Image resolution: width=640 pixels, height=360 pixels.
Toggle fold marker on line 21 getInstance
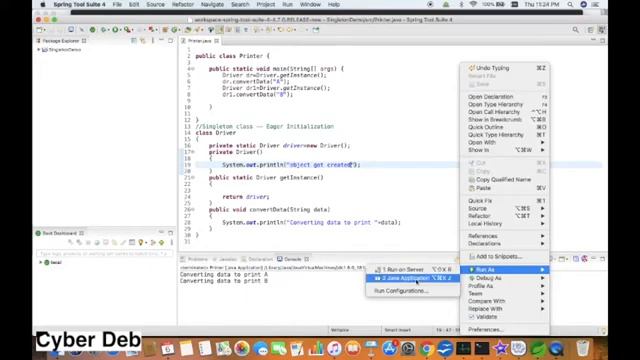pyautogui.click(x=193, y=178)
